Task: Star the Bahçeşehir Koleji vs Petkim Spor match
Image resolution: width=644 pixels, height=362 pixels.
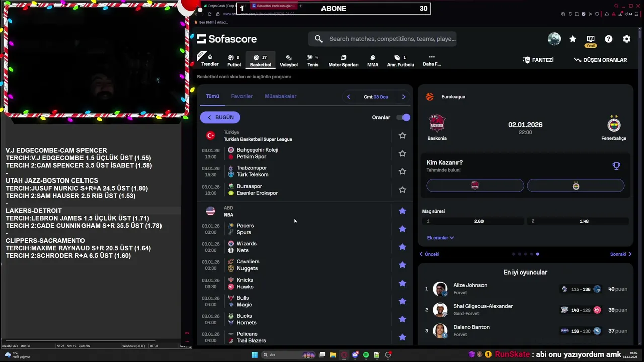Action: (x=403, y=153)
